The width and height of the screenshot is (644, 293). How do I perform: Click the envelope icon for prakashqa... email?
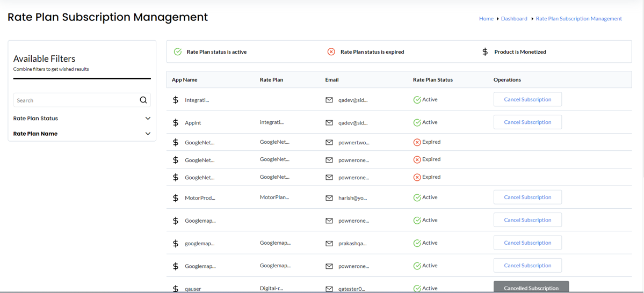coord(329,243)
